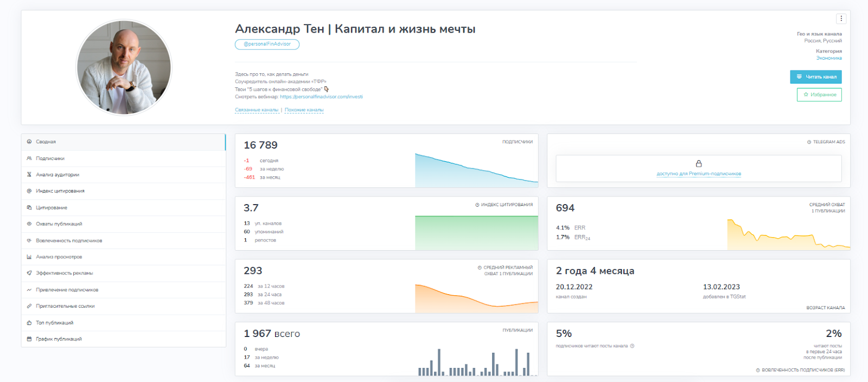868x382 pixels.
Task: Click the Пригласительные ссылки link icon
Action: click(29, 306)
